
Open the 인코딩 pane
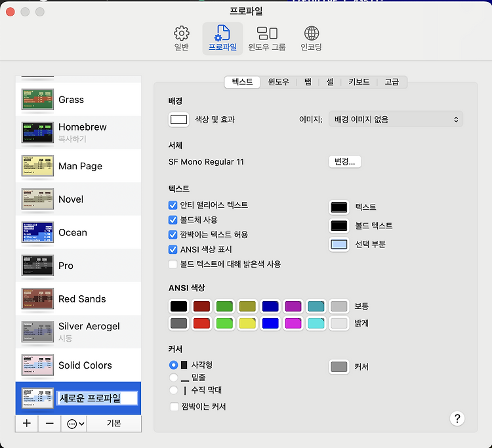point(311,39)
